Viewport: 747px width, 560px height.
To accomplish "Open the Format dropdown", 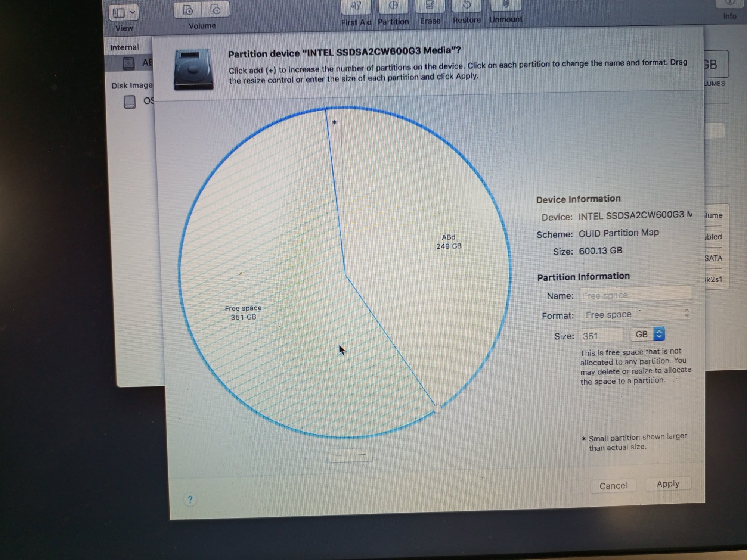I will click(635, 314).
